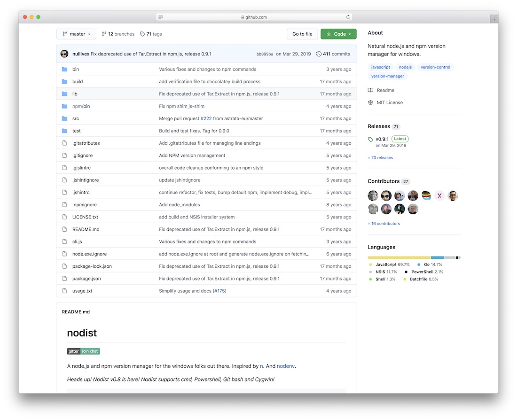Click the NSIS gray language bar segment

coord(450,257)
